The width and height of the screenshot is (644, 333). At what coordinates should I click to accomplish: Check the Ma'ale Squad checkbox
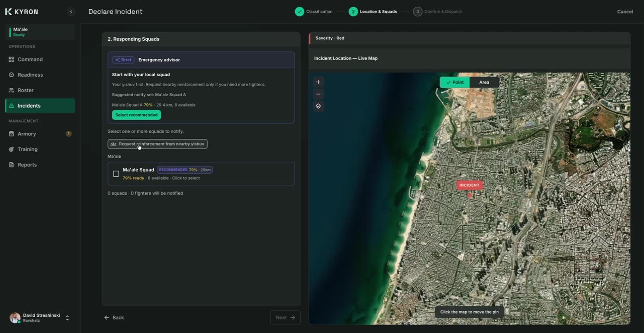click(x=116, y=174)
